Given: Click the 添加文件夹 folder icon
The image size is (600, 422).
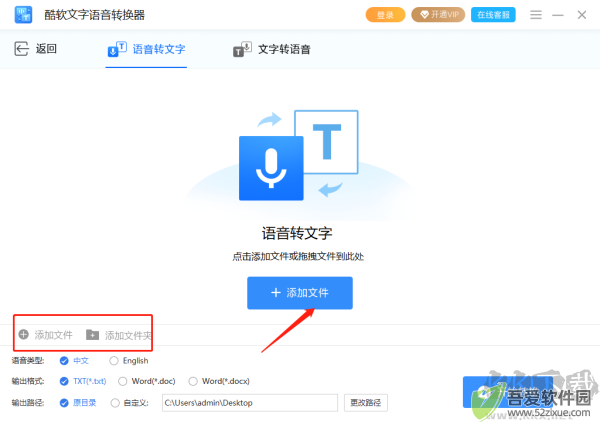Looking at the screenshot, I should pyautogui.click(x=92, y=335).
